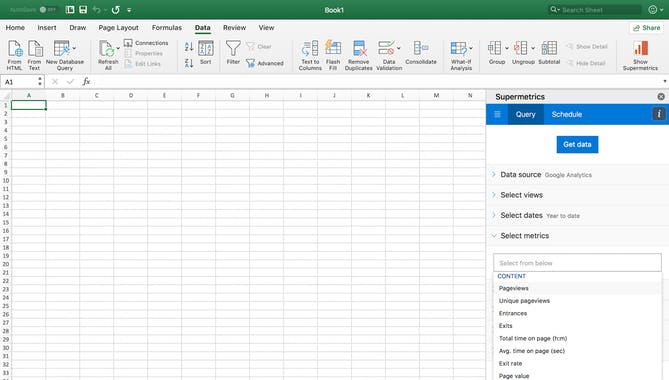Viewport: 669px width, 380px height.
Task: Click the Search Sheet field
Action: pos(594,9)
